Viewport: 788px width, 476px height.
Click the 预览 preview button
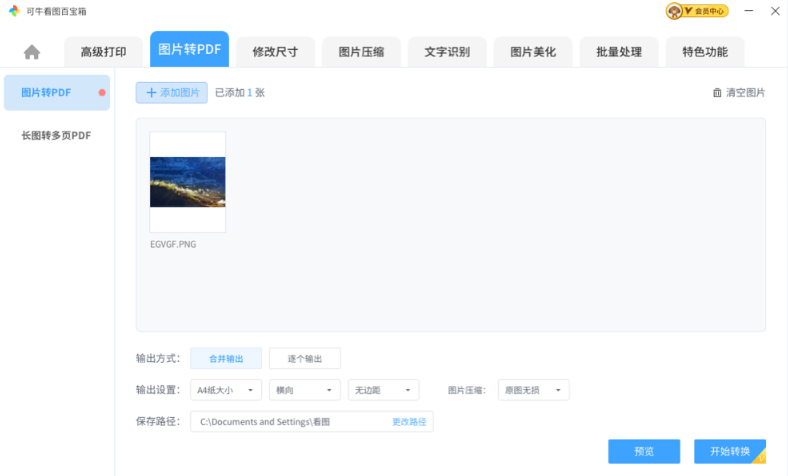coord(644,452)
